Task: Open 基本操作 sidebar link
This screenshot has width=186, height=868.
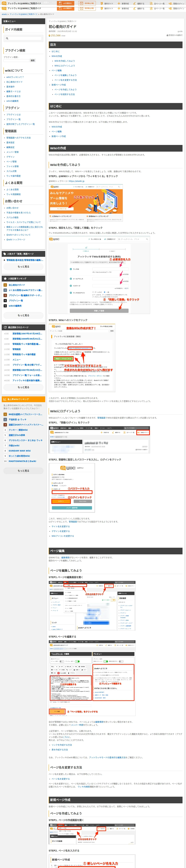Action: [10, 87]
